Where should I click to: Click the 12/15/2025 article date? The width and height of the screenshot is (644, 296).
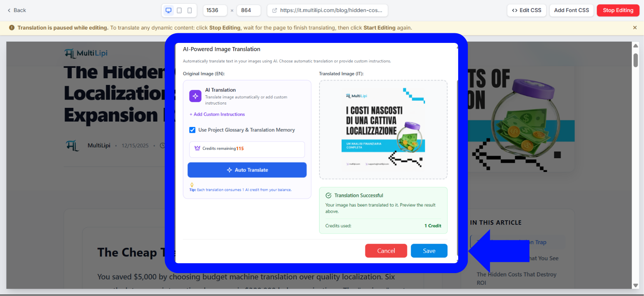pos(135,146)
